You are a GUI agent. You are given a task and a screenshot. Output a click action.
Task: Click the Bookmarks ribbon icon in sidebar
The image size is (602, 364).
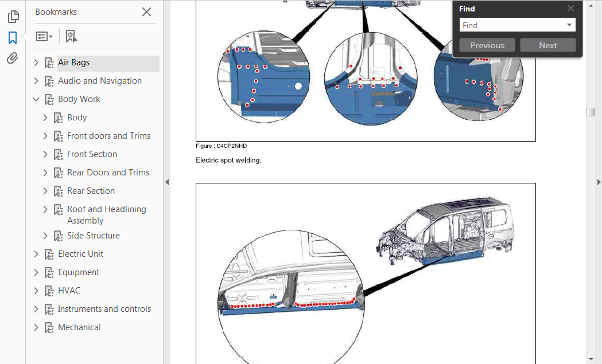point(13,38)
